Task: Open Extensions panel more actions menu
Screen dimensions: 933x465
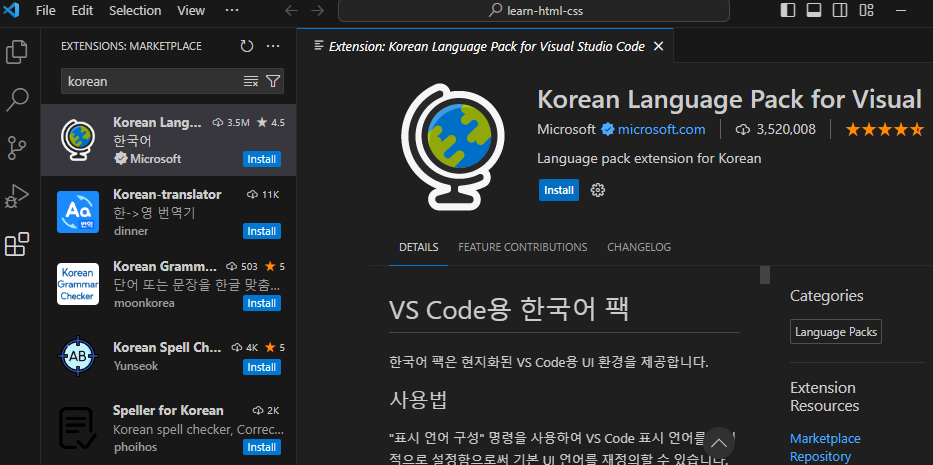Action: pyautogui.click(x=273, y=46)
